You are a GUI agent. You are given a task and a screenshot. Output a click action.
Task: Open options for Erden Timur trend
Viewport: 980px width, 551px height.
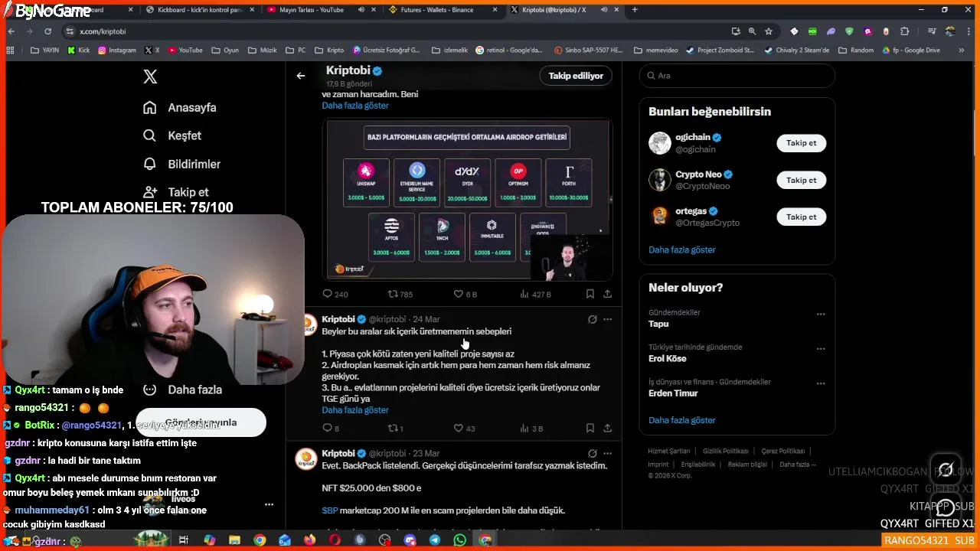(821, 383)
